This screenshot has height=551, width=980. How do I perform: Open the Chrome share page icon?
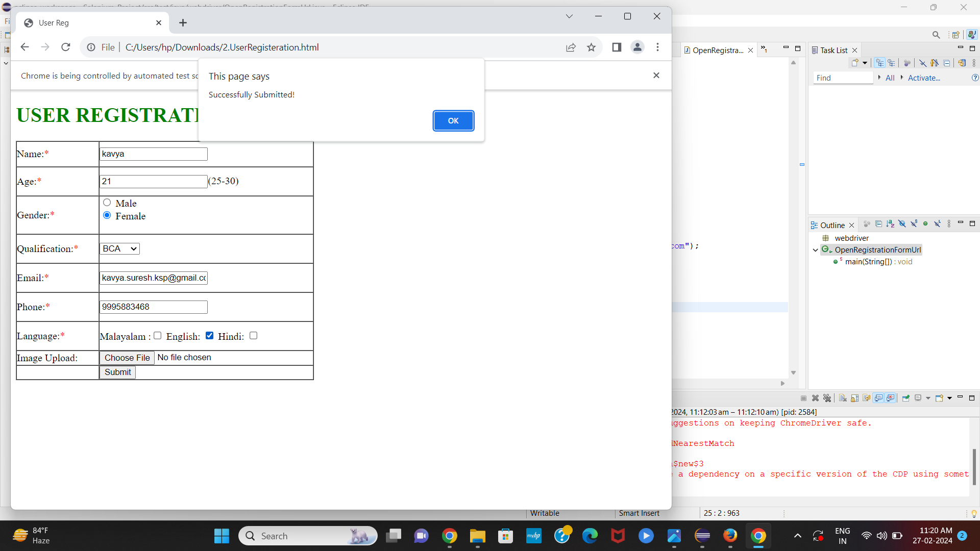pos(571,47)
